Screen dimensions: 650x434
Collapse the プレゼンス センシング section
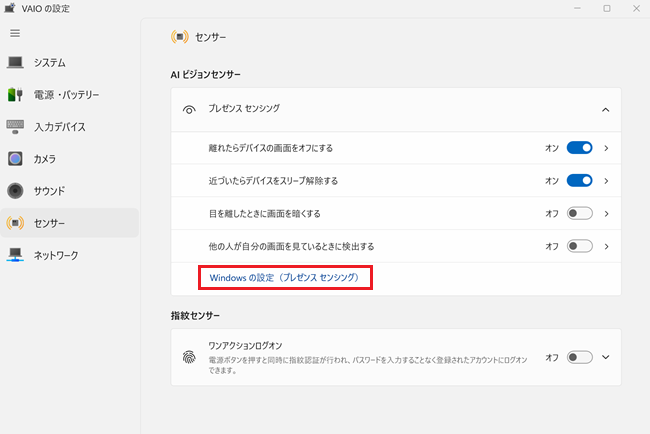click(606, 110)
